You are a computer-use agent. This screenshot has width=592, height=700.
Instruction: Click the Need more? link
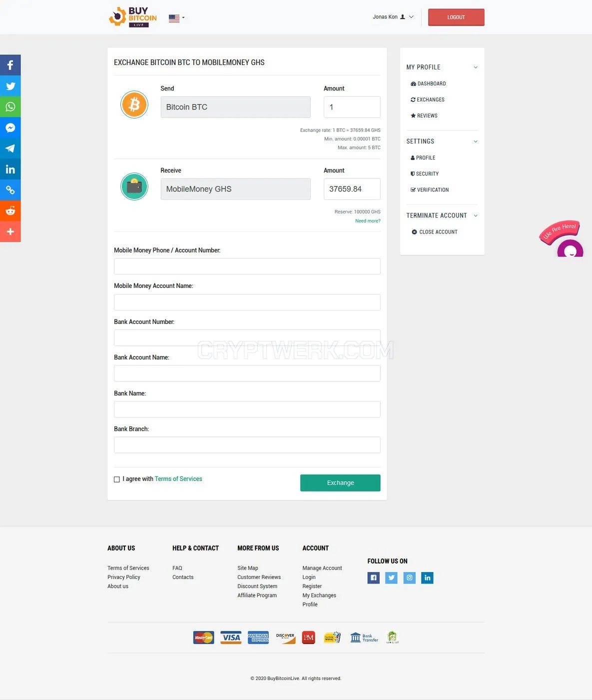tap(368, 221)
